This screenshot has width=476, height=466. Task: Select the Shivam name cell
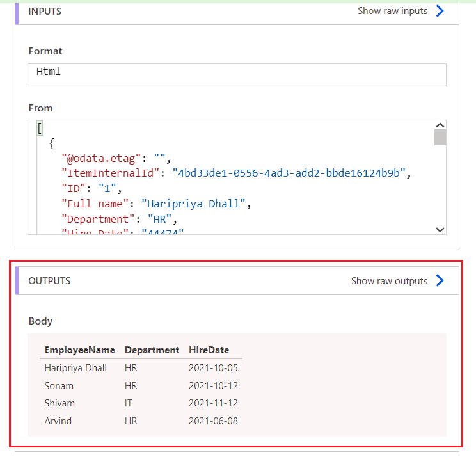click(59, 403)
